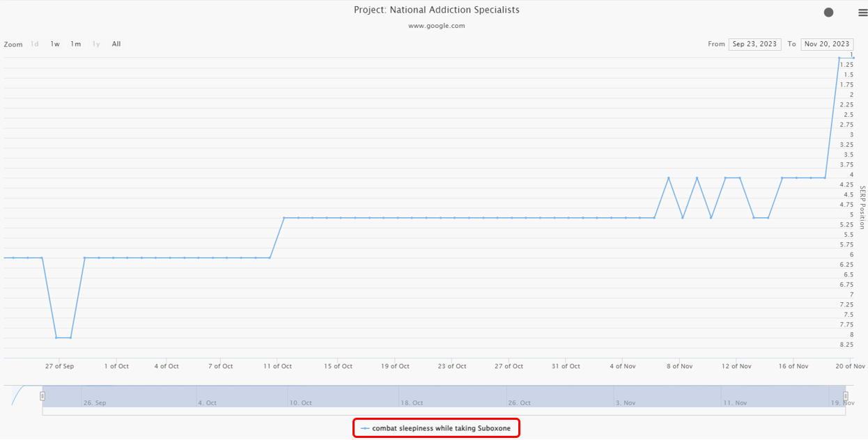Screen dimensions: 868x440
Task: Click the legend line marker icon
Action: pyautogui.click(x=365, y=429)
